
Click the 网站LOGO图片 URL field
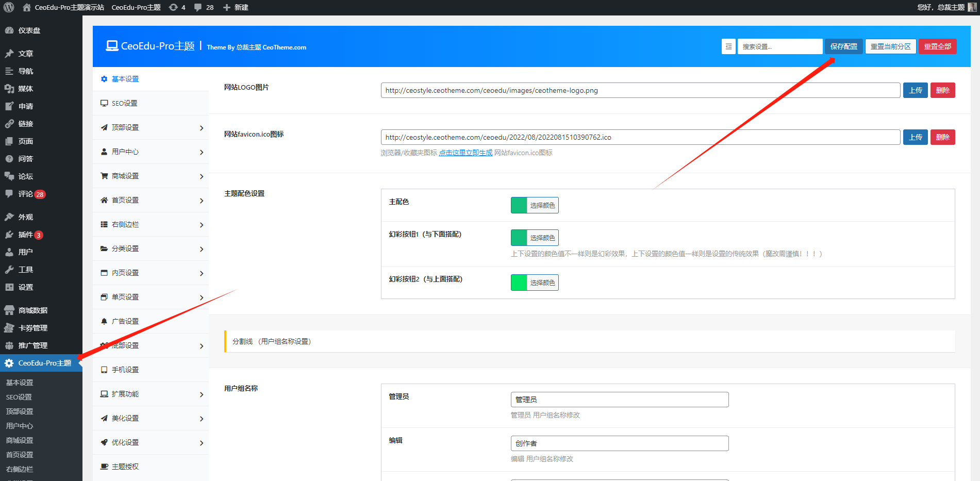point(641,90)
